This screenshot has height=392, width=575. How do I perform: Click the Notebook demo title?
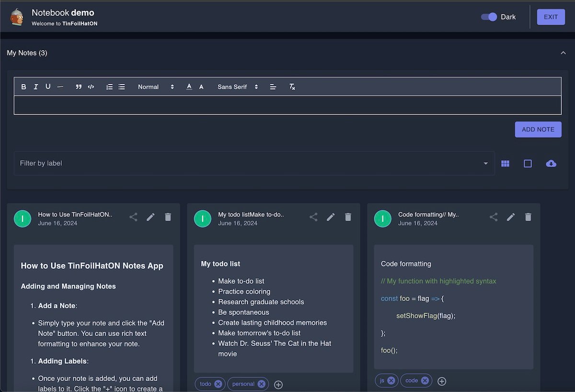(63, 13)
